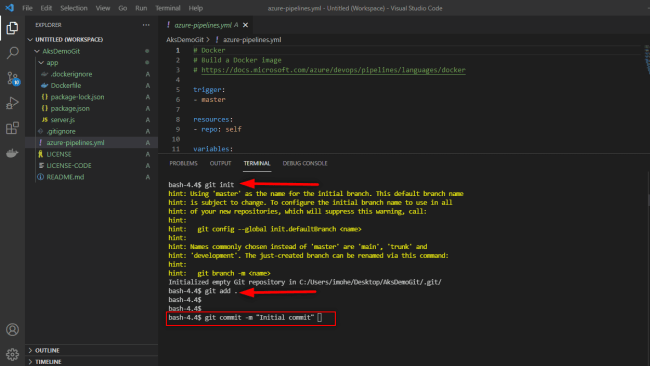This screenshot has width=650, height=366.
Task: Open the Terminal menu
Action: [167, 8]
